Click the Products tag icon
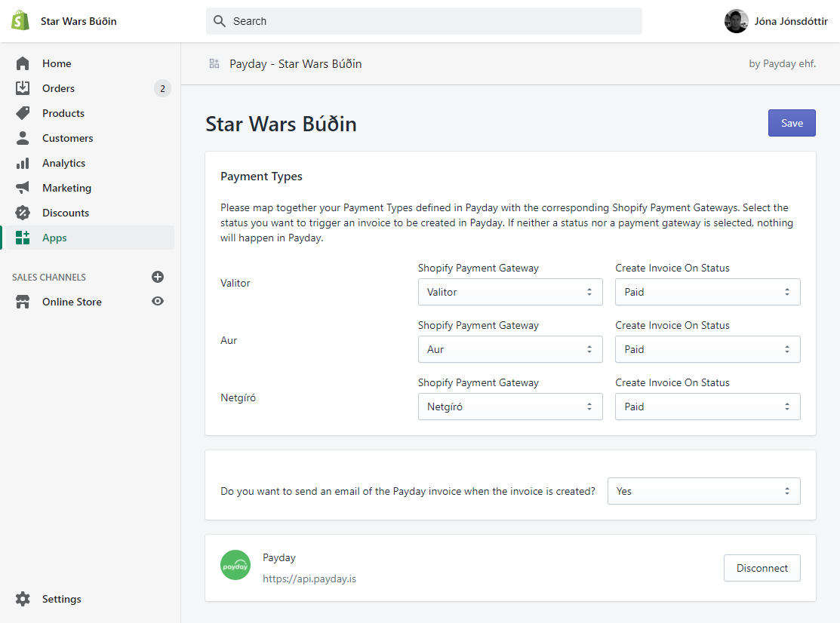840x623 pixels. pos(23,113)
